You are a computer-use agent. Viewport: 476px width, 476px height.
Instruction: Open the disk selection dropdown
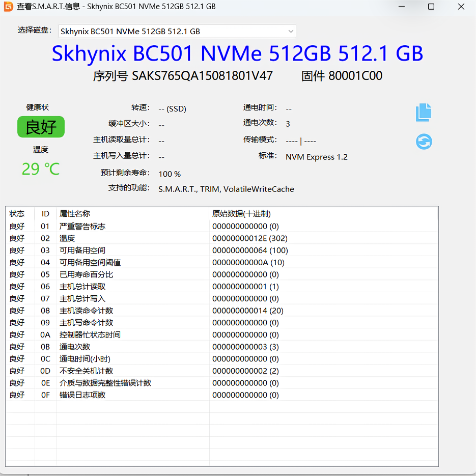(x=177, y=31)
